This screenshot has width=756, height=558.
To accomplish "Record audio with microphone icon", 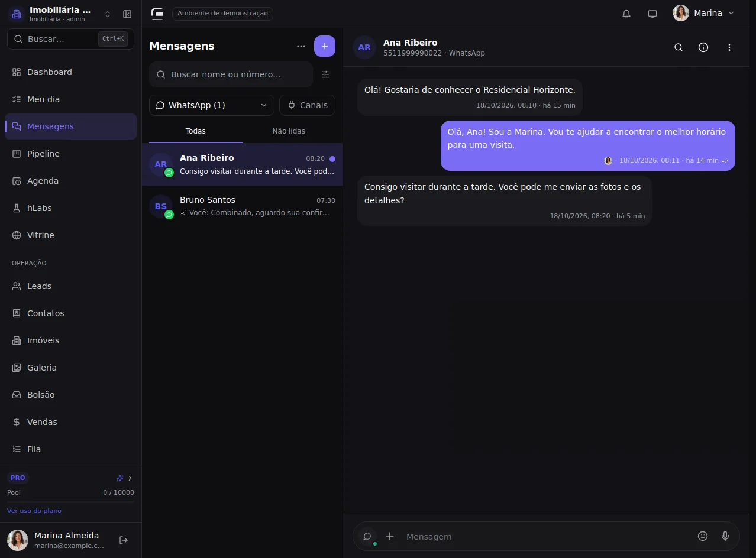I will point(725,536).
